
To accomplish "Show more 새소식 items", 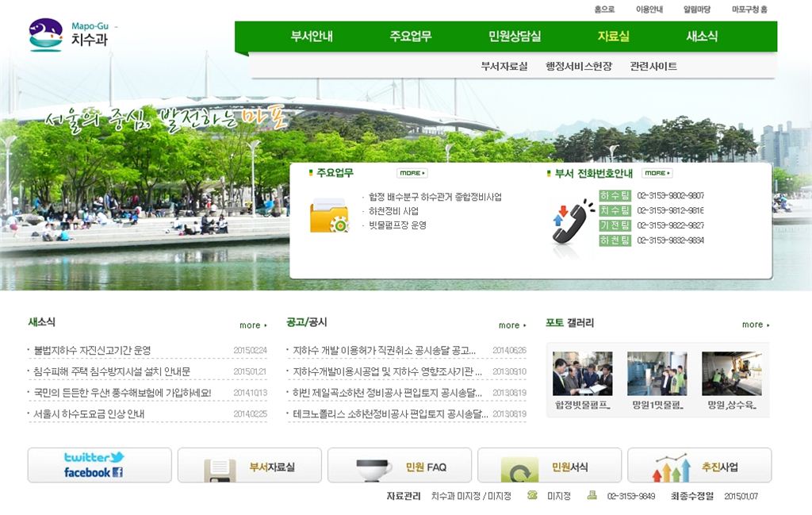I will [253, 325].
